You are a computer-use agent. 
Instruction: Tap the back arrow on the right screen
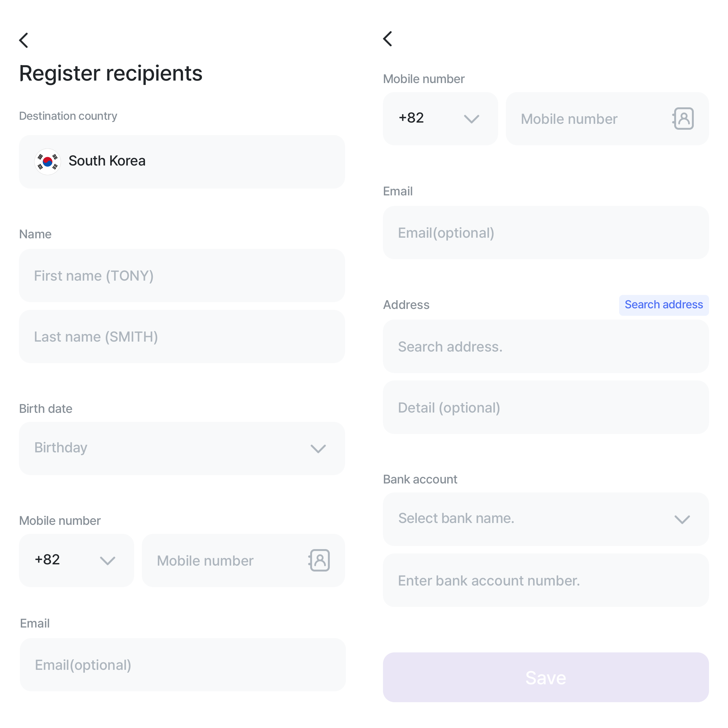388,39
